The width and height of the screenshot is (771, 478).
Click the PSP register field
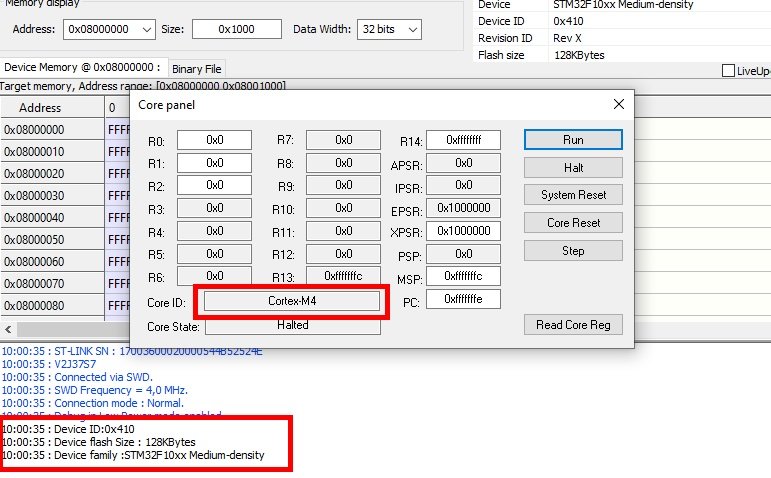pos(463,254)
